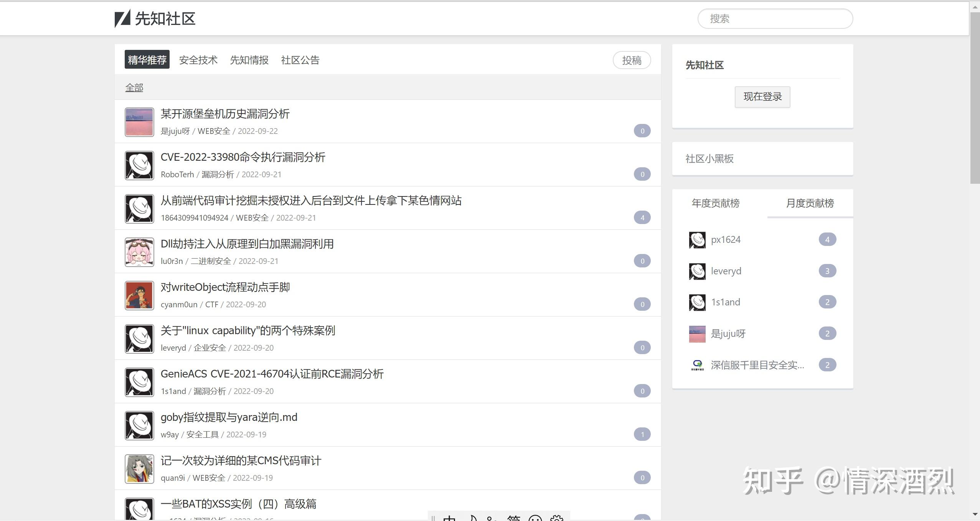The width and height of the screenshot is (980, 521).
Task: Open Dll劫持注入从原理到白加黑漏洞利用 article
Action: [247, 244]
